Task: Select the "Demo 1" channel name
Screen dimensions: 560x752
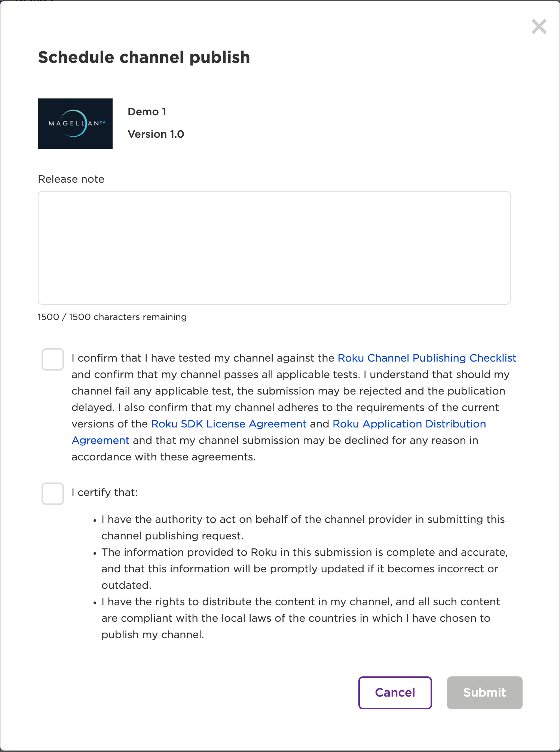Action: [147, 112]
